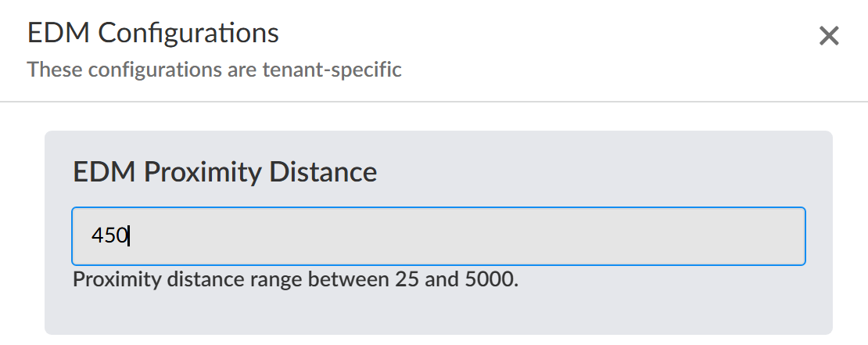Screen dimensions: 868x345
Task: Click the word These in the subtitle
Action: tap(55, 70)
